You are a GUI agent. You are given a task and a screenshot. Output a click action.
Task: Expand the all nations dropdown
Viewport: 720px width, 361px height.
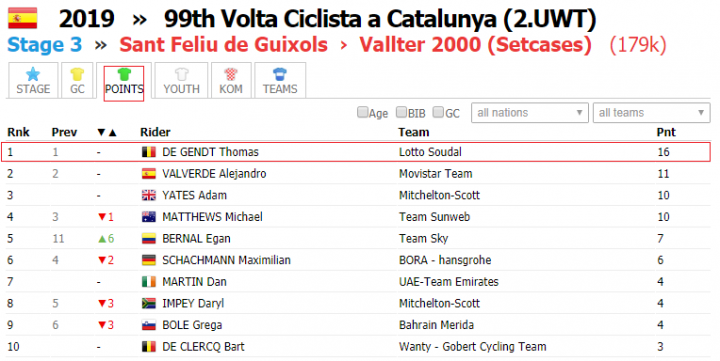pyautogui.click(x=530, y=113)
